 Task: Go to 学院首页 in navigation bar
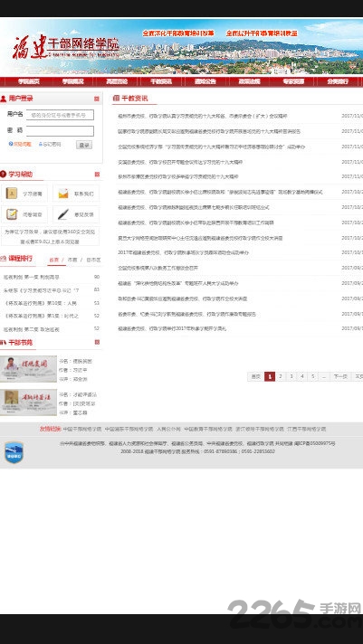(29, 81)
